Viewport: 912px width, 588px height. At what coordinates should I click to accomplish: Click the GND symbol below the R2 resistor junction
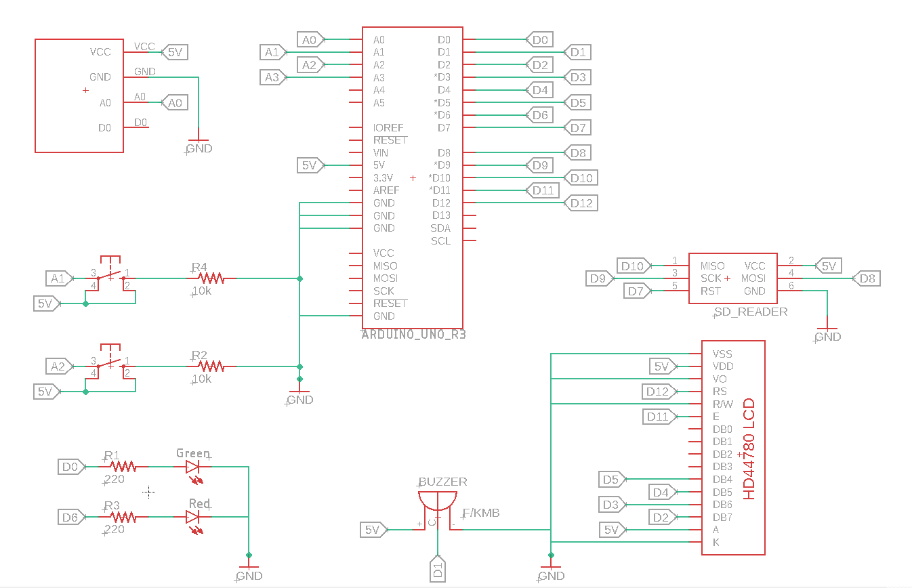pos(299,396)
